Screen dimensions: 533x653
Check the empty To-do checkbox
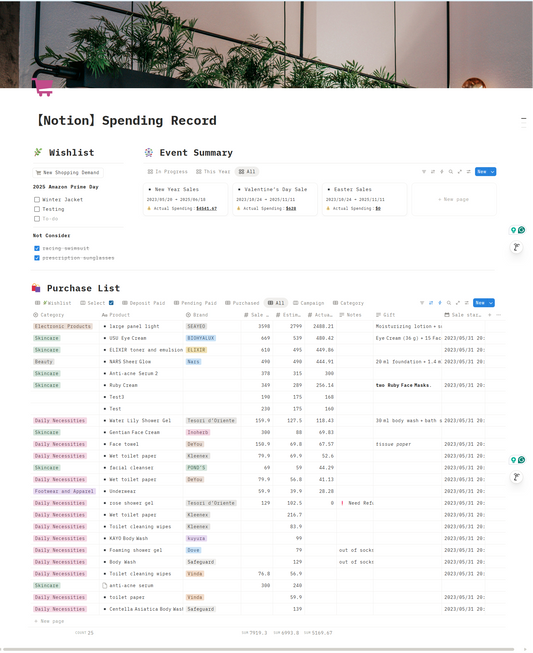pyautogui.click(x=37, y=219)
